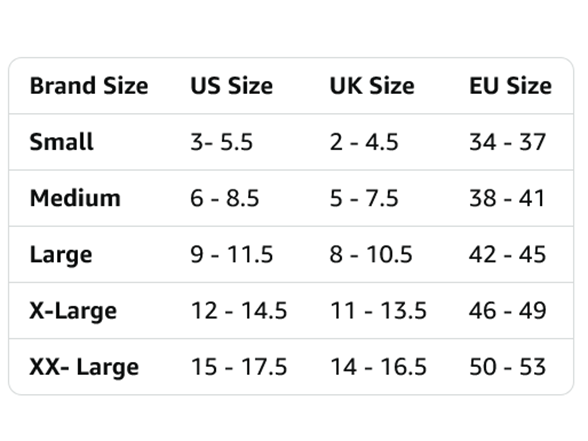Image resolution: width=588 pixels, height=441 pixels.
Task: Click the US size 6 - 8.5 cell
Action: 225,198
